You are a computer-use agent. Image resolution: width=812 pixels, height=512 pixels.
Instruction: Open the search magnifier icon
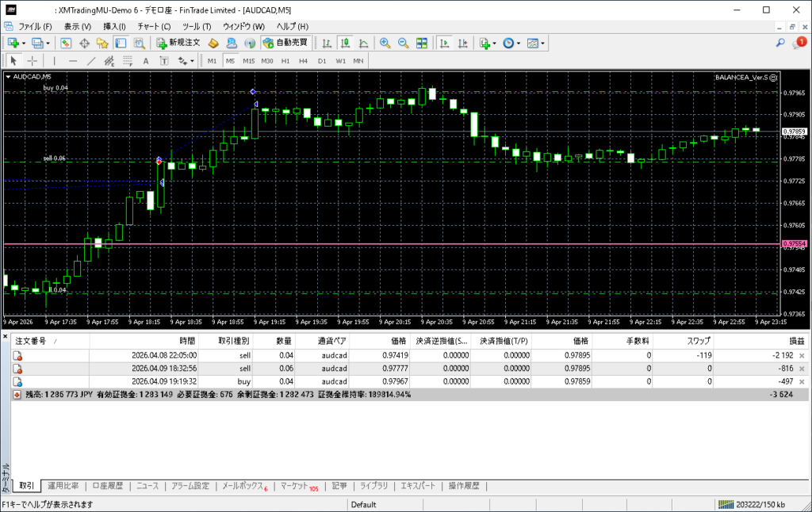pos(780,43)
